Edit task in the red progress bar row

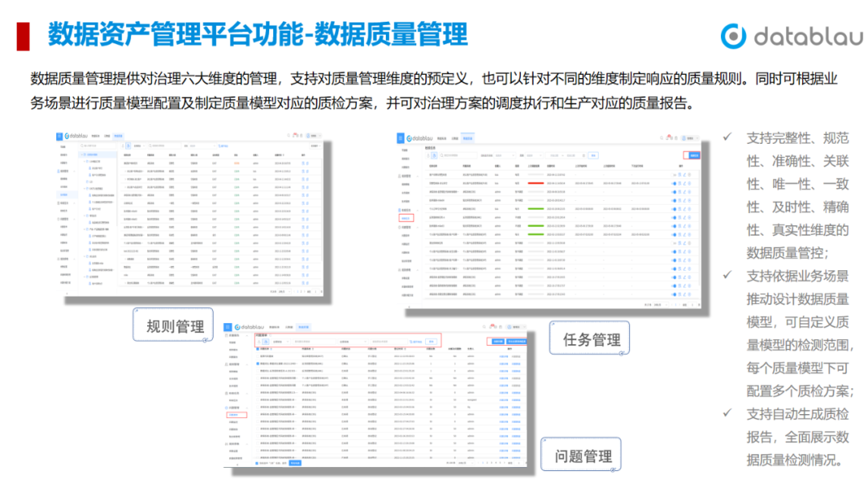pos(684,183)
